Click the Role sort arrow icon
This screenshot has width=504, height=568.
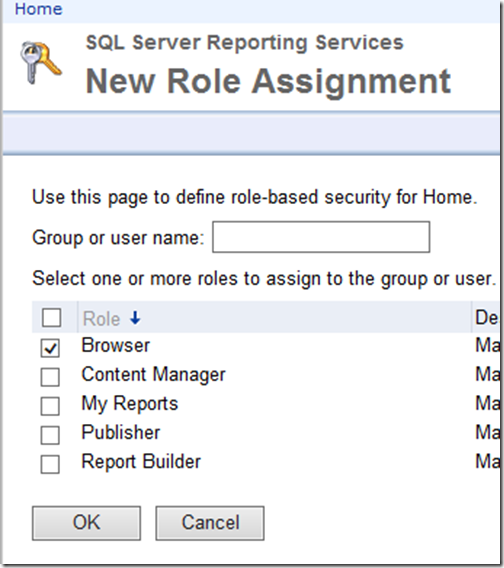click(x=135, y=318)
